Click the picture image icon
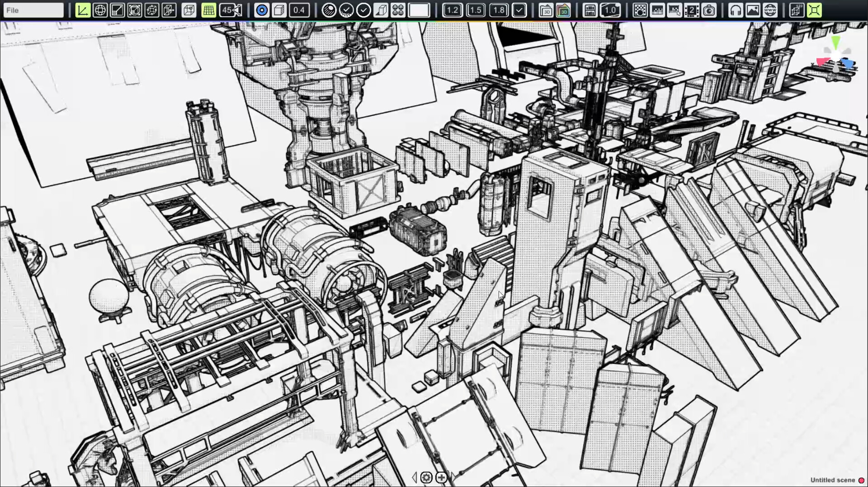 click(753, 10)
